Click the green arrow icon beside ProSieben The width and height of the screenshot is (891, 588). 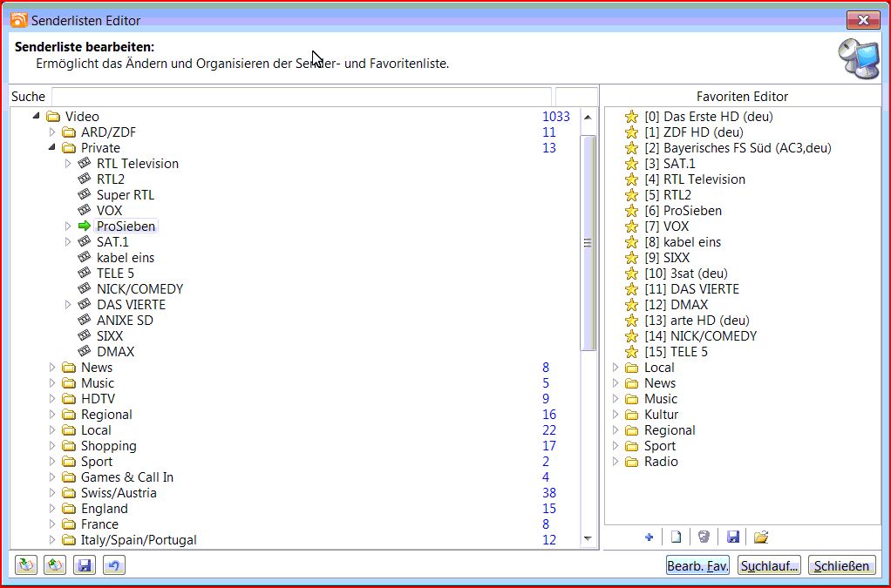(x=85, y=226)
